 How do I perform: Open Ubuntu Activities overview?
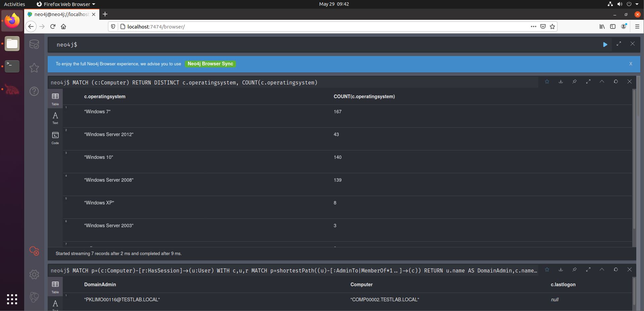(14, 4)
